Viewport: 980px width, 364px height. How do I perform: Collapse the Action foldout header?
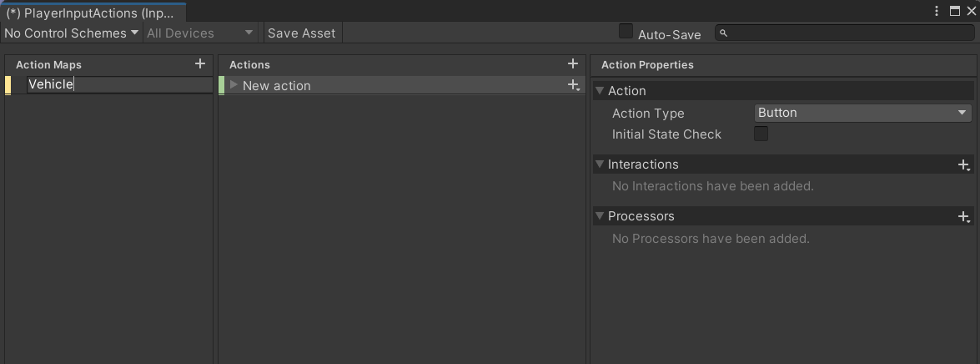tap(600, 91)
